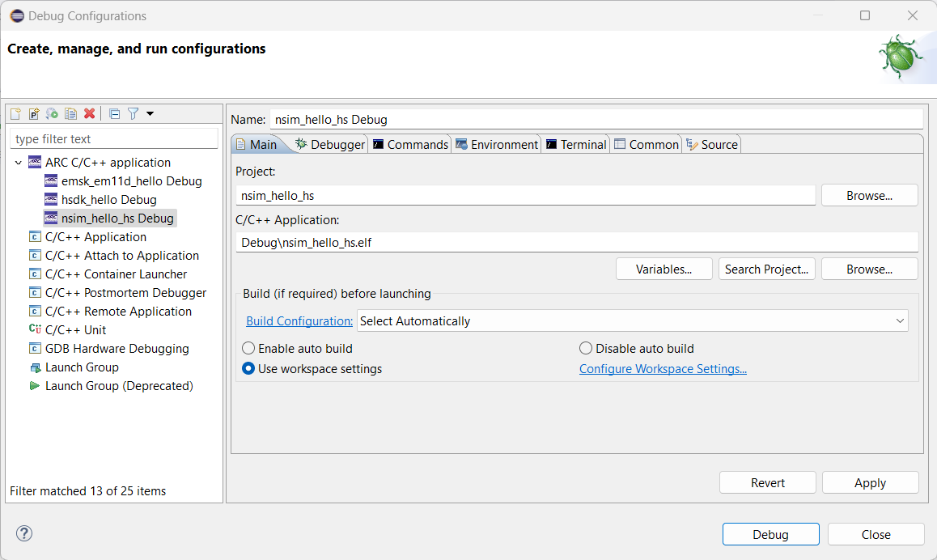The image size is (937, 560).
Task: Enable auto build radio button
Action: 248,347
